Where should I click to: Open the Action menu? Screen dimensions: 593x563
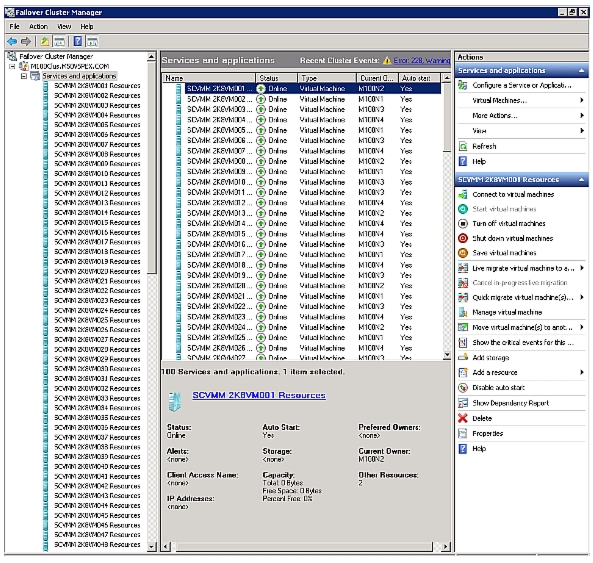click(38, 26)
